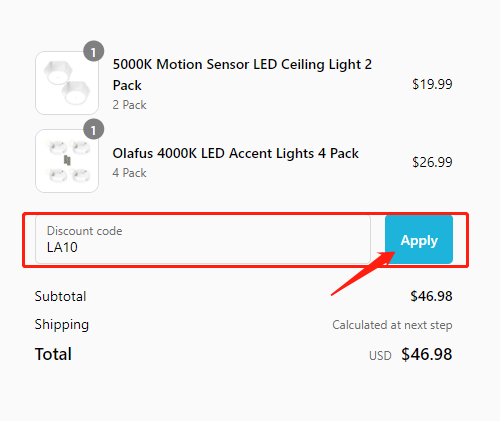Click the Shipping label

point(62,325)
